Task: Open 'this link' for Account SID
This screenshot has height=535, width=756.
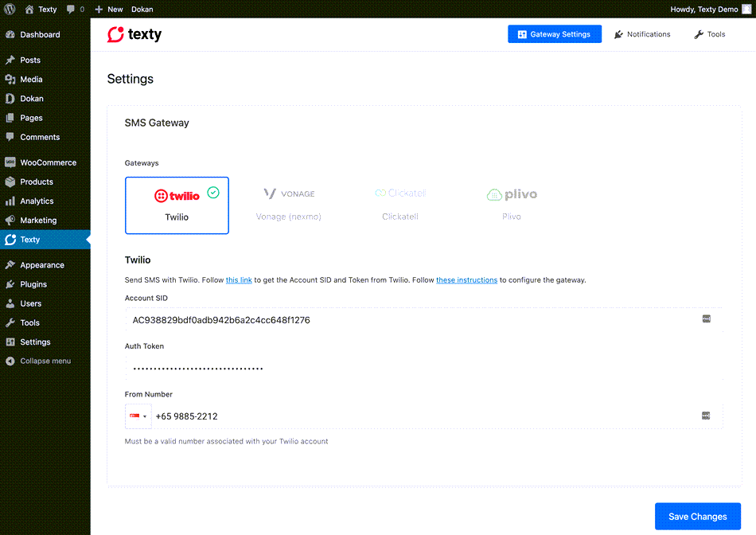Action: [239, 279]
